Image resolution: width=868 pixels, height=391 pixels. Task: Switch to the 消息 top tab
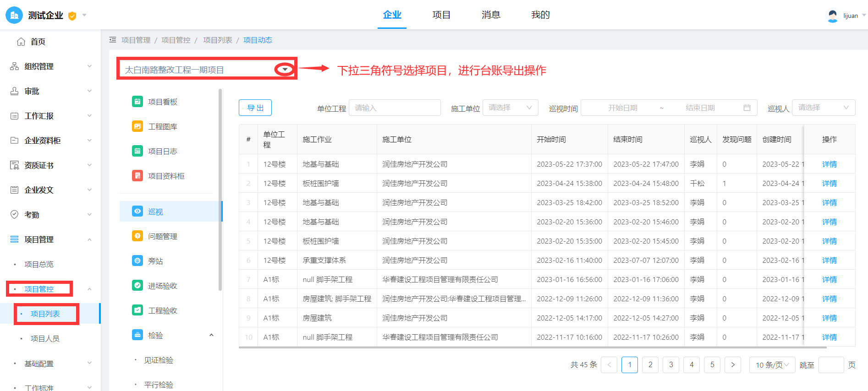(x=491, y=15)
